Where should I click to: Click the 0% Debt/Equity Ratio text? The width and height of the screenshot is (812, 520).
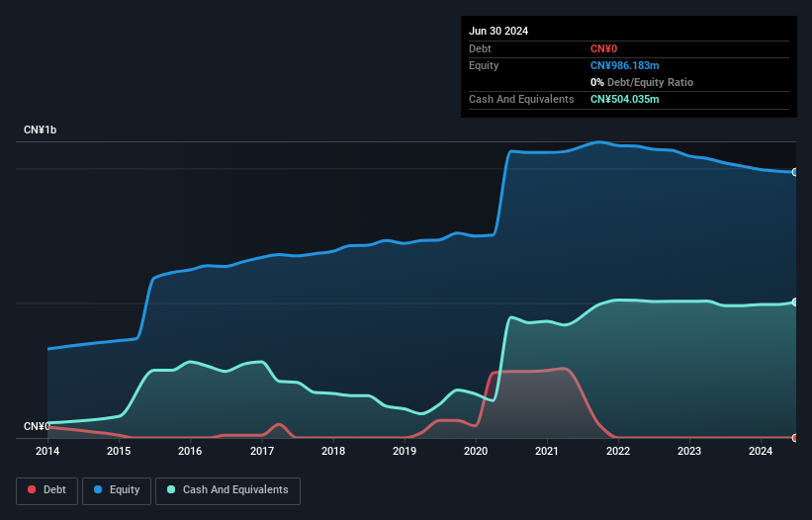click(642, 82)
